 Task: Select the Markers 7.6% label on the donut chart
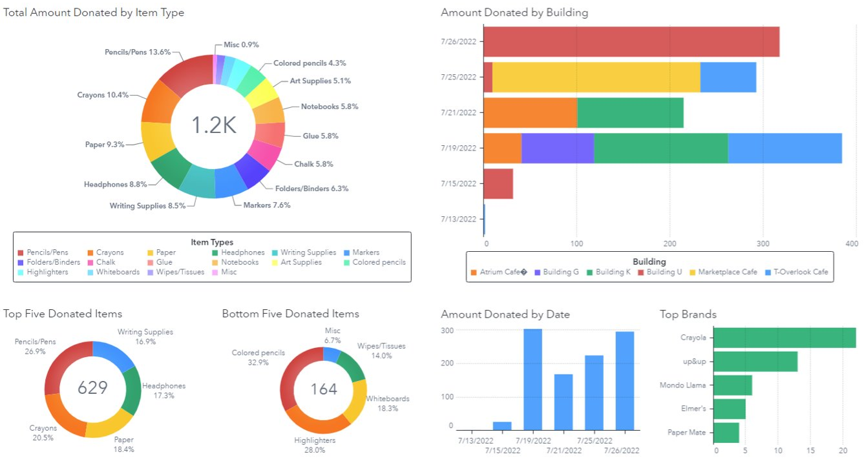[x=266, y=205]
